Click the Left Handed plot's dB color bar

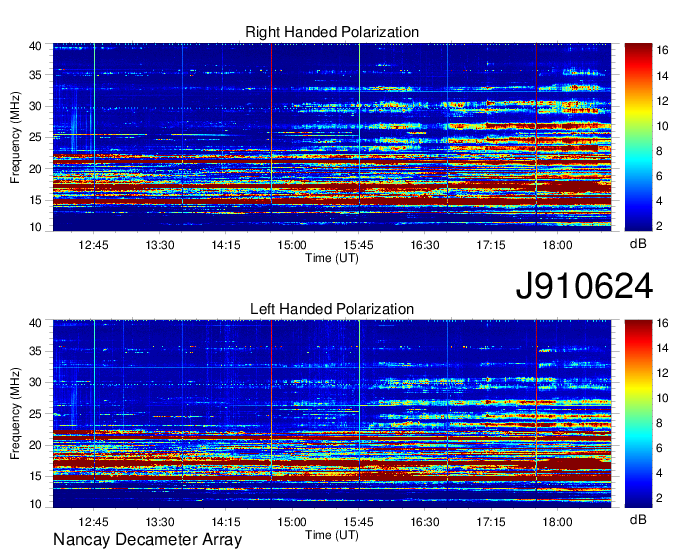click(638, 414)
